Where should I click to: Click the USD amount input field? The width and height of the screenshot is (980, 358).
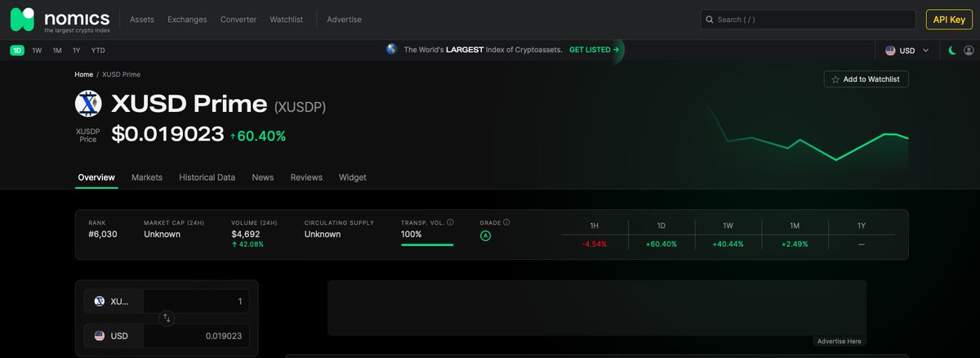[x=196, y=336]
